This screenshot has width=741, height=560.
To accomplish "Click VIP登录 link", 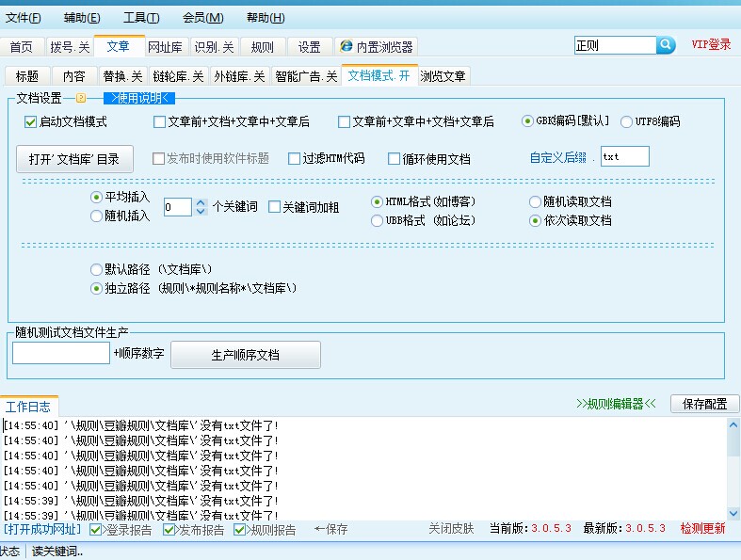I will 711,44.
